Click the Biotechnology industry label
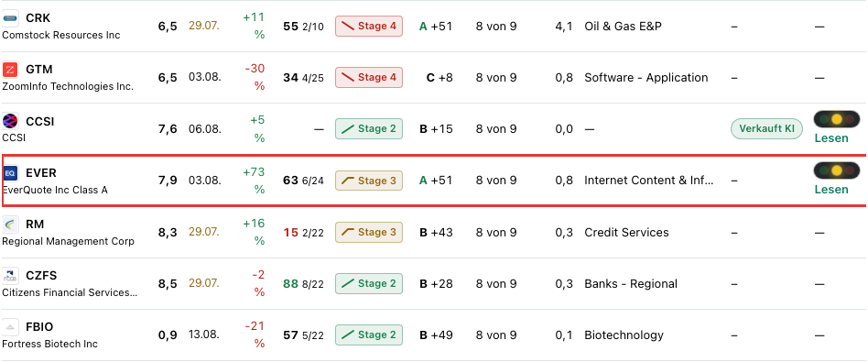The image size is (868, 362). [624, 335]
